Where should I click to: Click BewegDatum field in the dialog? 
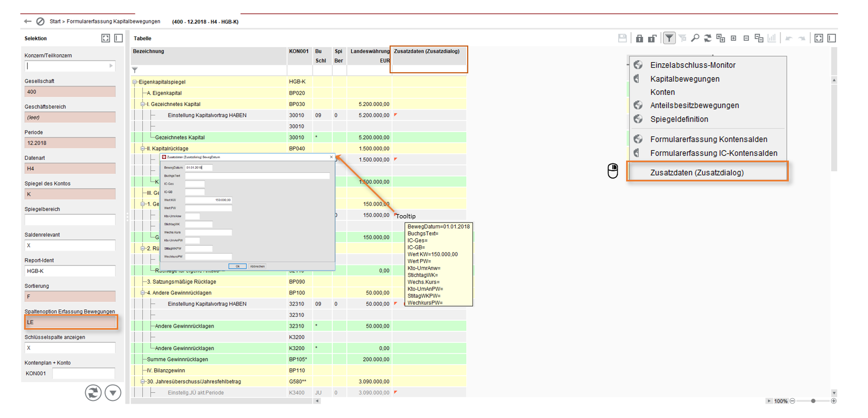[x=199, y=168]
